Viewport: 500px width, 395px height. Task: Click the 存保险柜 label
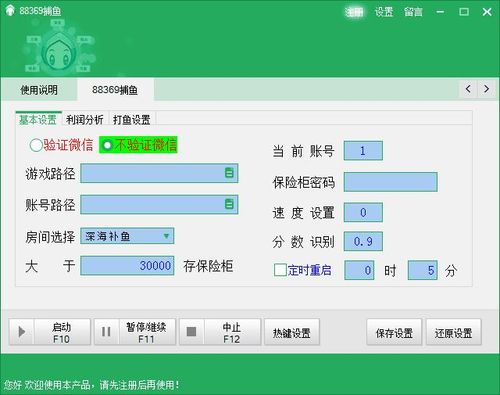pos(208,266)
